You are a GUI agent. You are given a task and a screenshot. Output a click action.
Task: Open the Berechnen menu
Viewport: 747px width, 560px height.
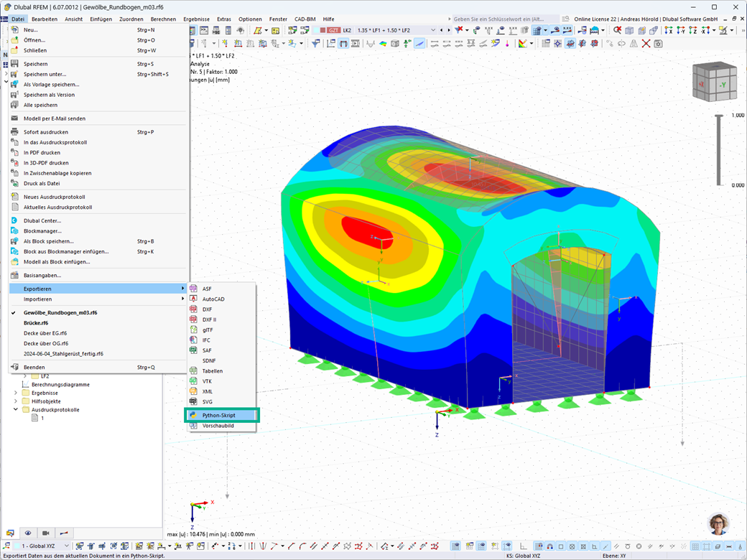(x=163, y=19)
